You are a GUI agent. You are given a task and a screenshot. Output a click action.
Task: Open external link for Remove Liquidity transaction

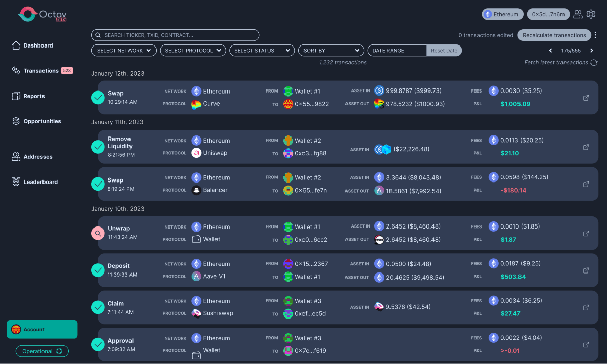point(586,147)
